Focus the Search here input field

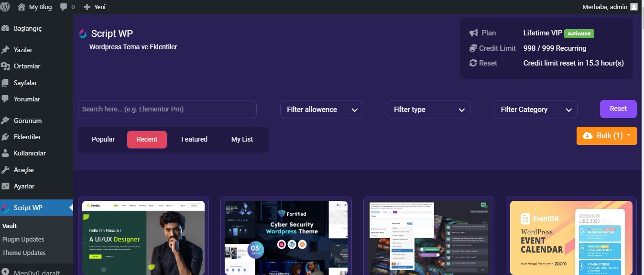coord(167,109)
